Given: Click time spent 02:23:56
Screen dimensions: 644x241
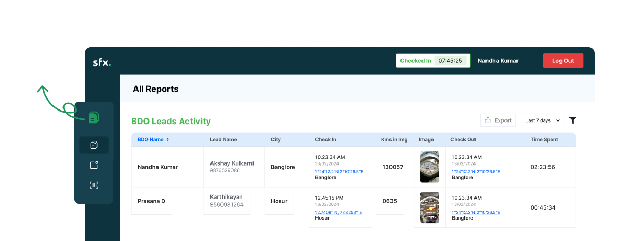Looking at the screenshot, I should point(543,167).
